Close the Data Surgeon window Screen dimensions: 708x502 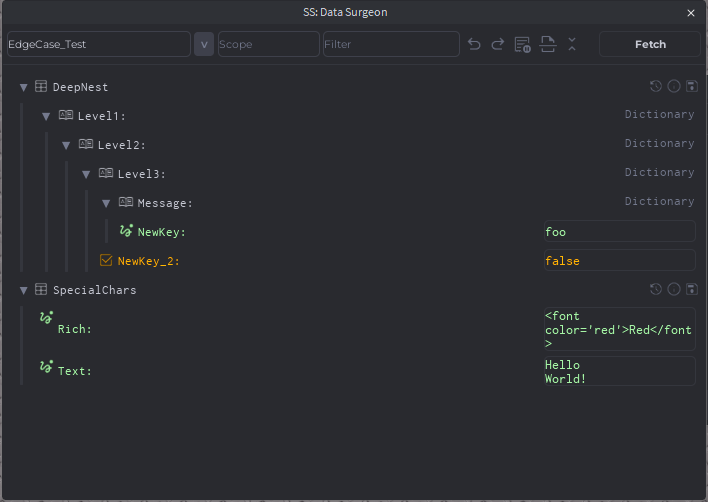(x=690, y=13)
